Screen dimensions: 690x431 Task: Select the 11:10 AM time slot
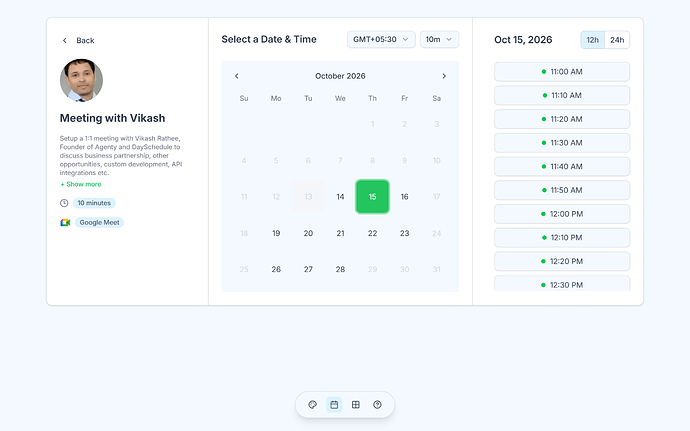point(562,96)
